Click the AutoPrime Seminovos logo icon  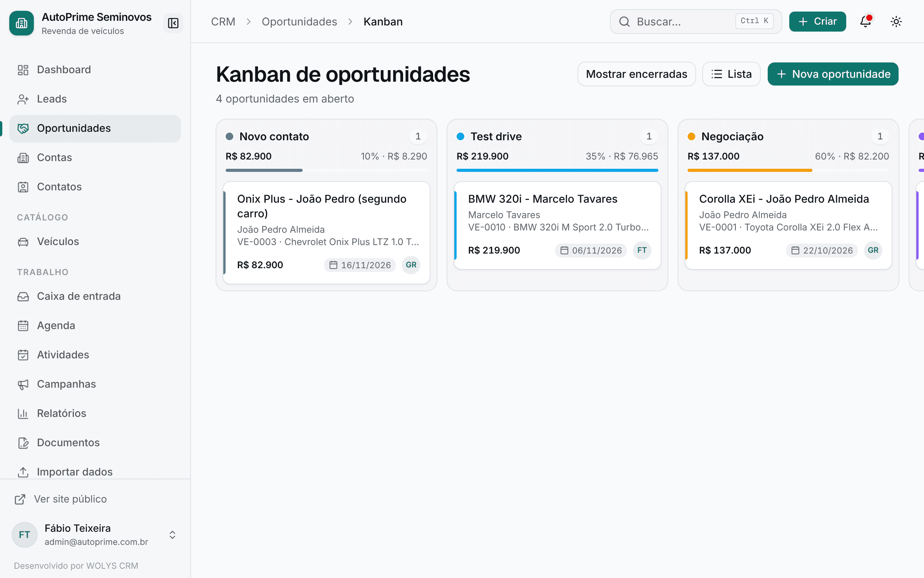[22, 23]
